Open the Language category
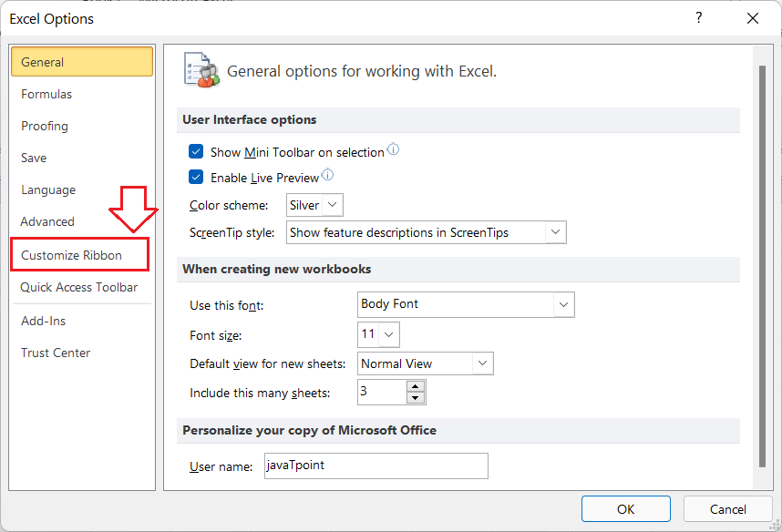This screenshot has height=532, width=782. [48, 190]
